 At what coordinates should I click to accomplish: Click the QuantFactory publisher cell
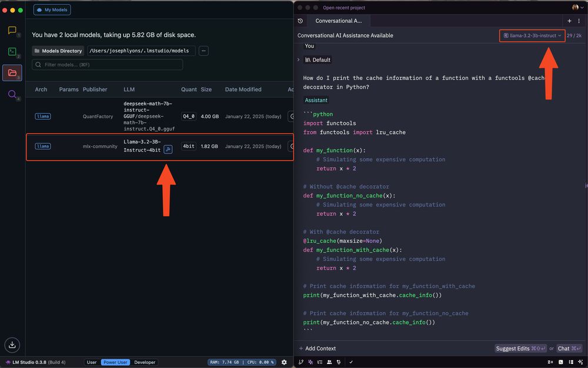98,116
